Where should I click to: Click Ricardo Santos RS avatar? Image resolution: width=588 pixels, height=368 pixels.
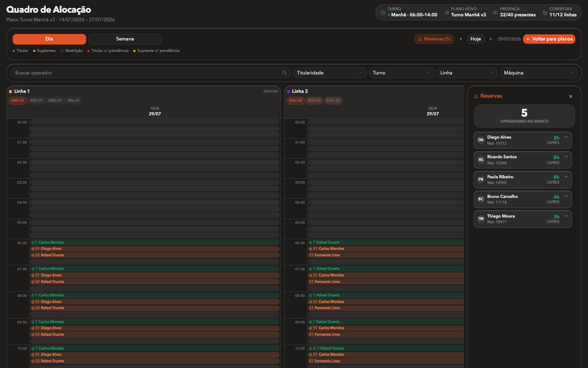tap(481, 160)
